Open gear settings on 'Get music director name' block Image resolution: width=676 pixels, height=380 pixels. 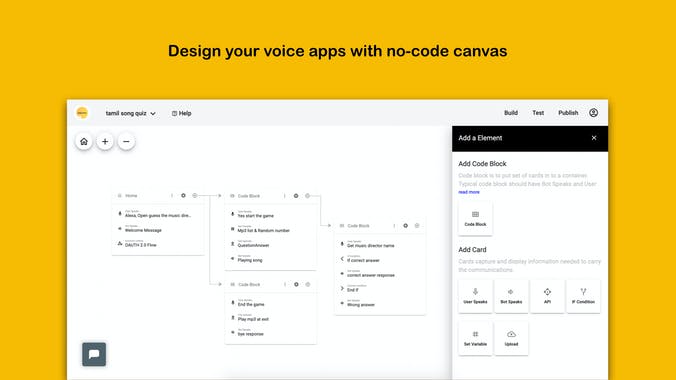tap(405, 226)
